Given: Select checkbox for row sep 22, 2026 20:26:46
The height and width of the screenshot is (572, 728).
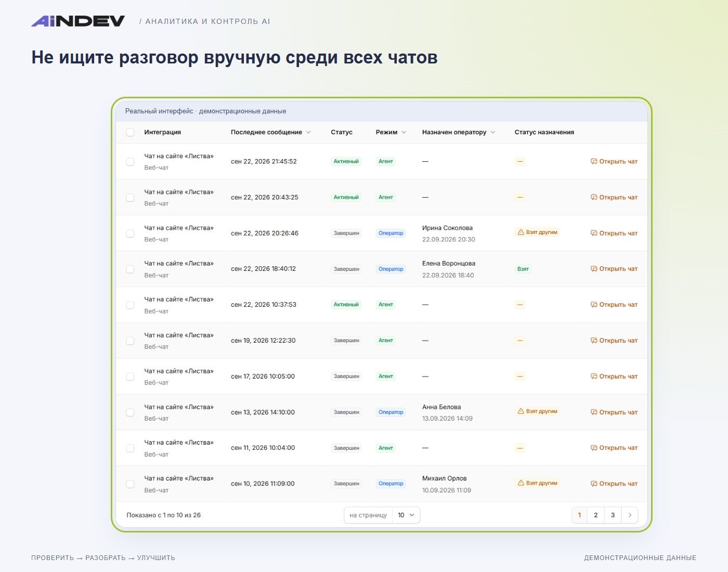Looking at the screenshot, I should 130,233.
